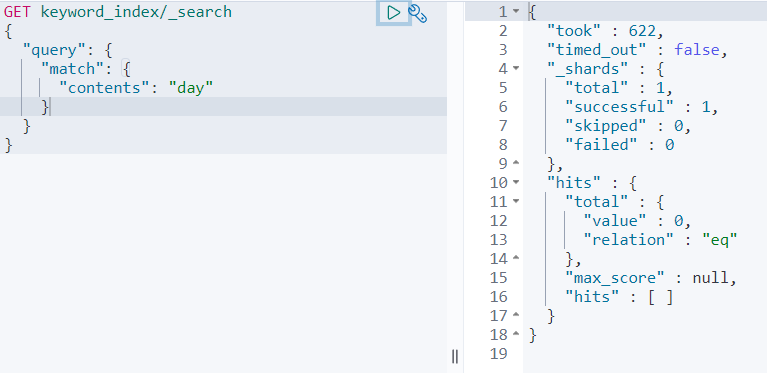
Task: Click the "failed" : 0 line
Action: [x=620, y=145]
